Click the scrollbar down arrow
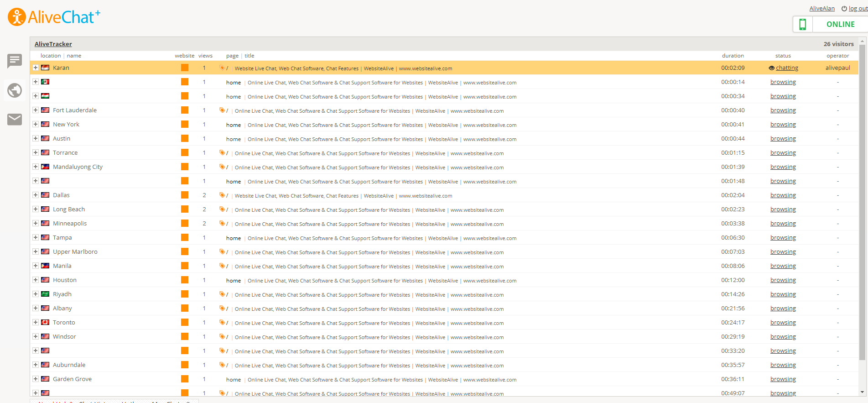 pyautogui.click(x=862, y=392)
